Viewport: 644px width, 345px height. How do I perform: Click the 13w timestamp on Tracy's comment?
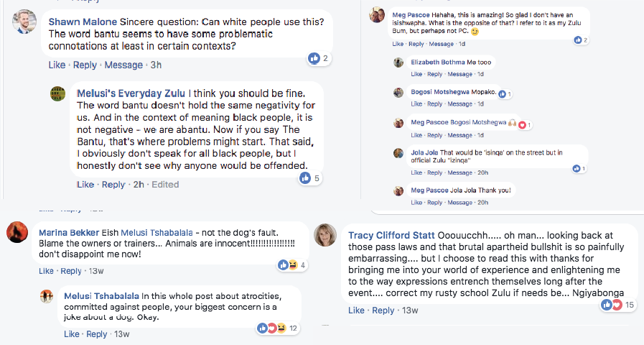tap(410, 310)
